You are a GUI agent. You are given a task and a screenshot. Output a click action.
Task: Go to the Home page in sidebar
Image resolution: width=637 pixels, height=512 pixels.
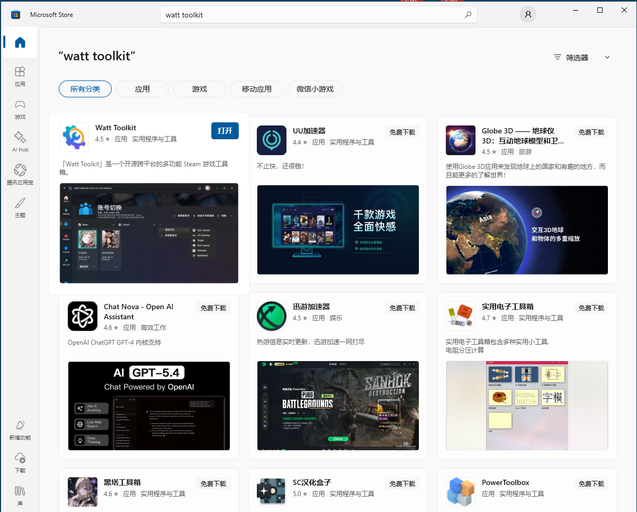(20, 43)
